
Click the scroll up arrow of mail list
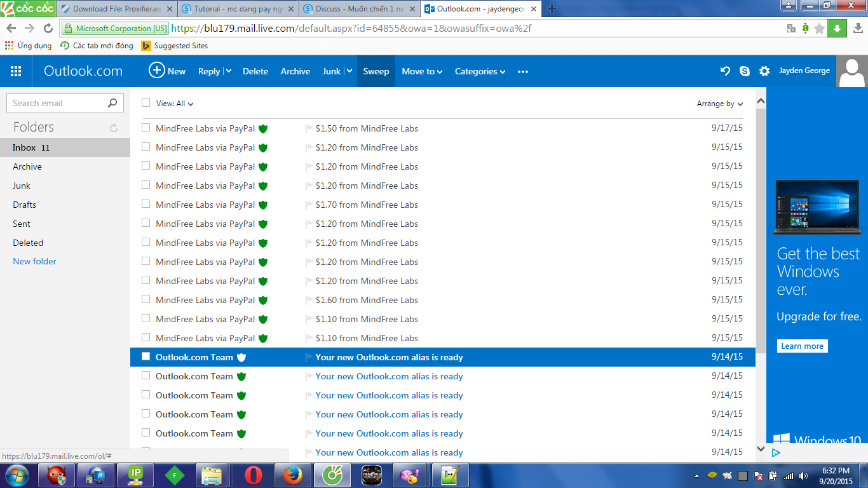pyautogui.click(x=761, y=102)
